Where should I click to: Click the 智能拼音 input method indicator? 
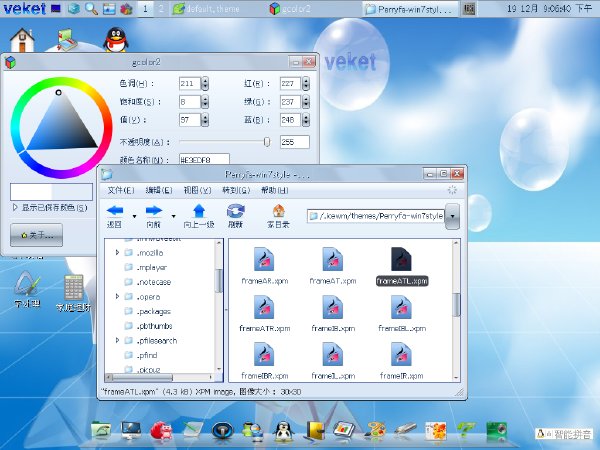[x=564, y=434]
